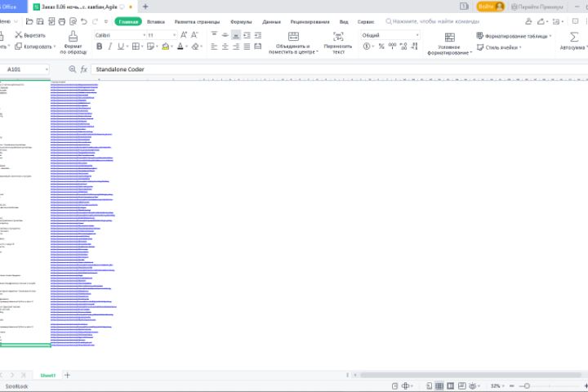The height and width of the screenshot is (392, 588).
Task: Click the Open file folder icon
Action: [29, 22]
